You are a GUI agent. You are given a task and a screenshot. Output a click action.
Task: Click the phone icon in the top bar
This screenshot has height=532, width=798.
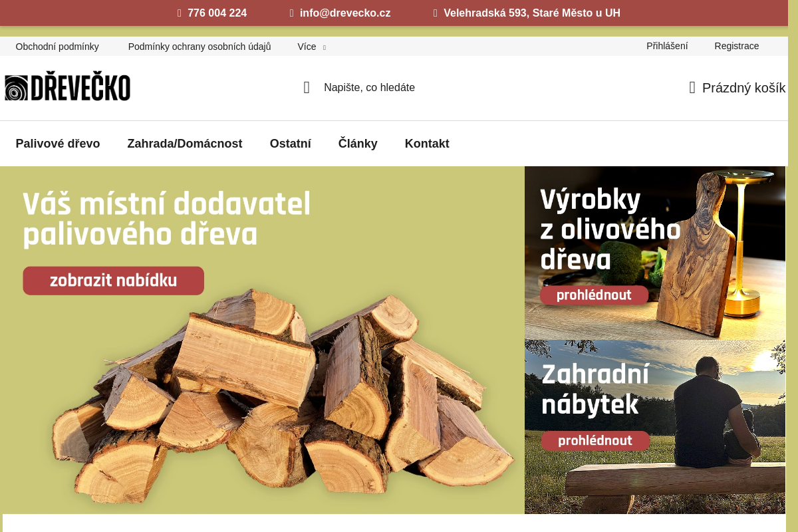[178, 13]
